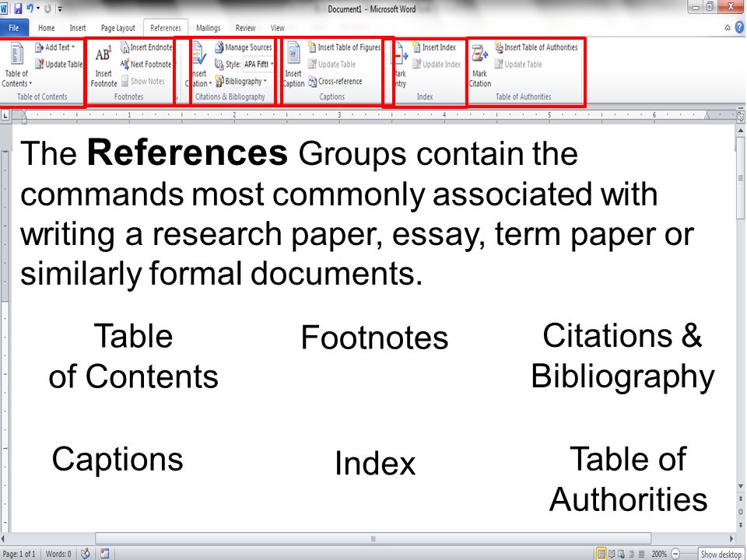Click Insert Caption
The height and width of the screenshot is (560, 747).
coord(293,65)
